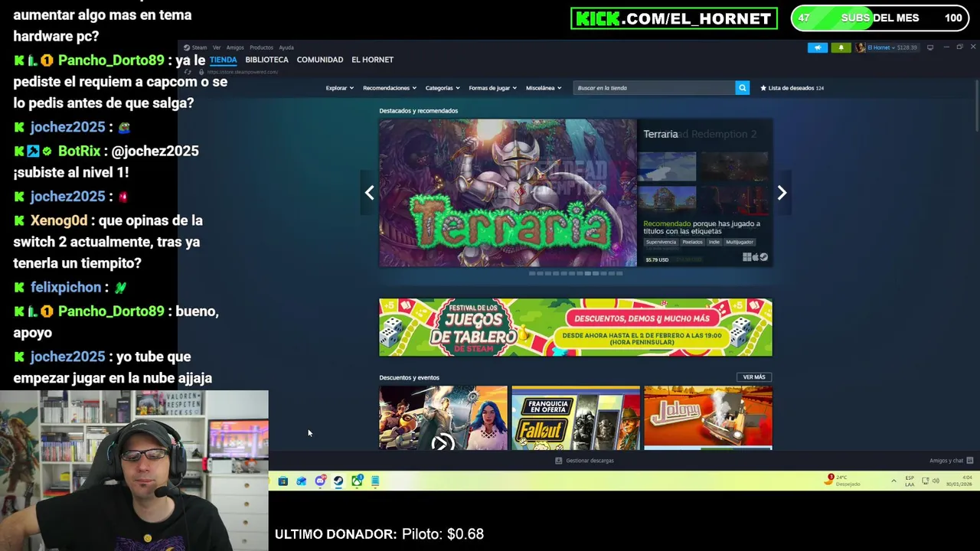Click the weather widget showing 24°C

[843, 481]
